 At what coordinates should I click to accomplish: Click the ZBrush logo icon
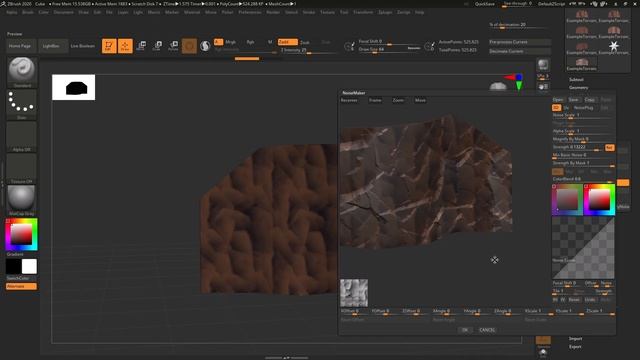point(3,4)
